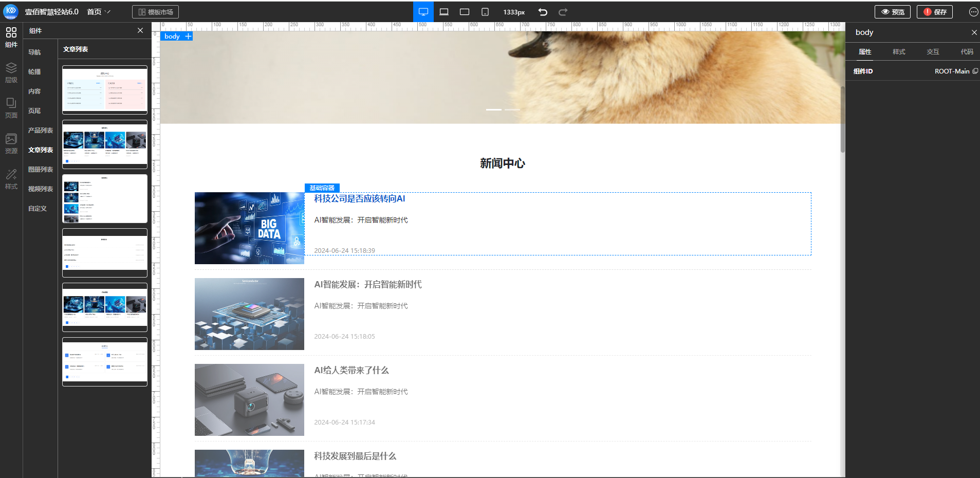The height and width of the screenshot is (478, 980).
Task: Open article AI给人类带来了什么
Action: (x=352, y=370)
